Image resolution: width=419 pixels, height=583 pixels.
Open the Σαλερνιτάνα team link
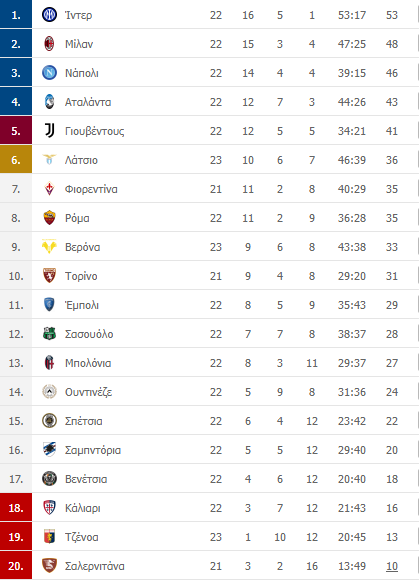tap(95, 566)
